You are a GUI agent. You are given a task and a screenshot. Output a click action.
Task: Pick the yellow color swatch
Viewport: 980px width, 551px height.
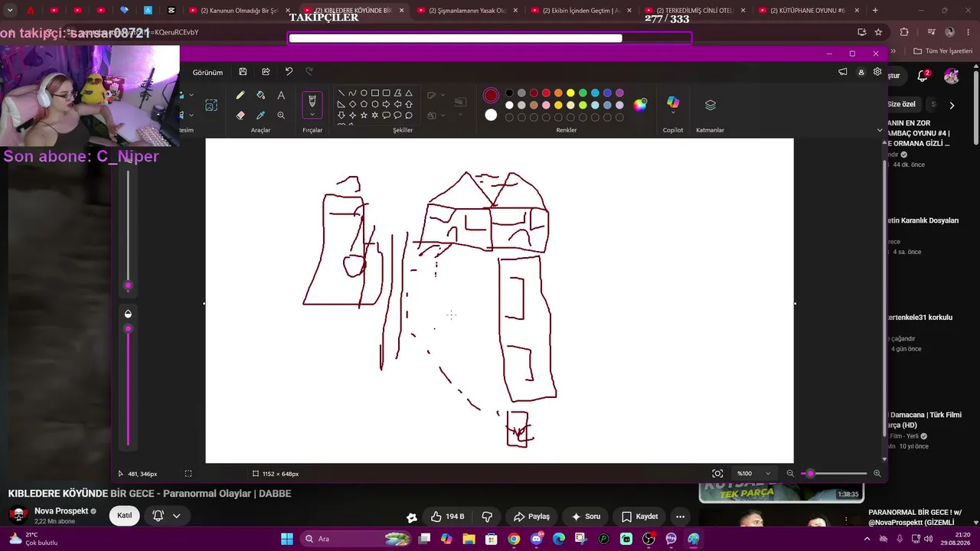570,93
